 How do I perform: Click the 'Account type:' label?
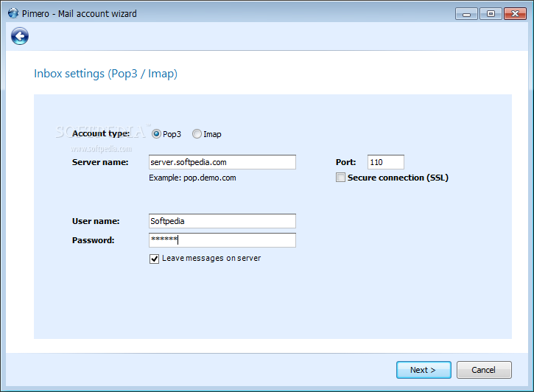(x=101, y=133)
